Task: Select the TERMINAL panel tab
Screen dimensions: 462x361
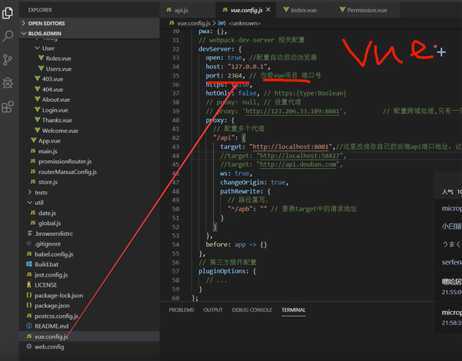Action: 293,310
